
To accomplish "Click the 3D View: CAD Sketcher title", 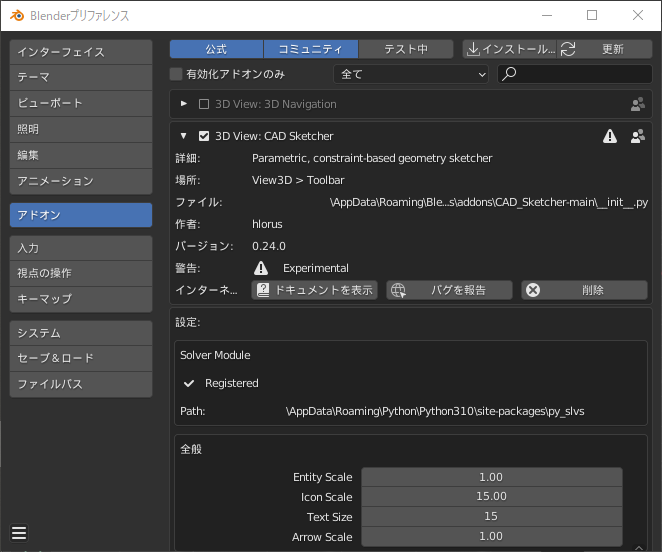I will 274,136.
